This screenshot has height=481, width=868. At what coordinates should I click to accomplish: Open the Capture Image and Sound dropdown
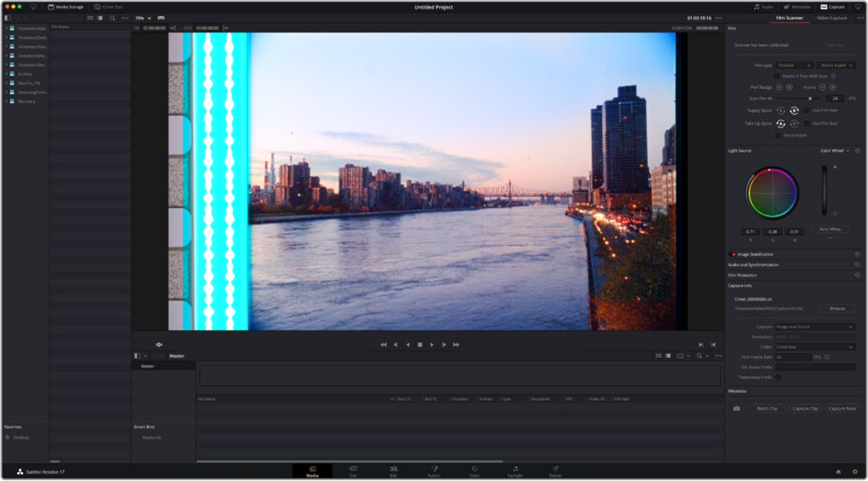point(815,327)
